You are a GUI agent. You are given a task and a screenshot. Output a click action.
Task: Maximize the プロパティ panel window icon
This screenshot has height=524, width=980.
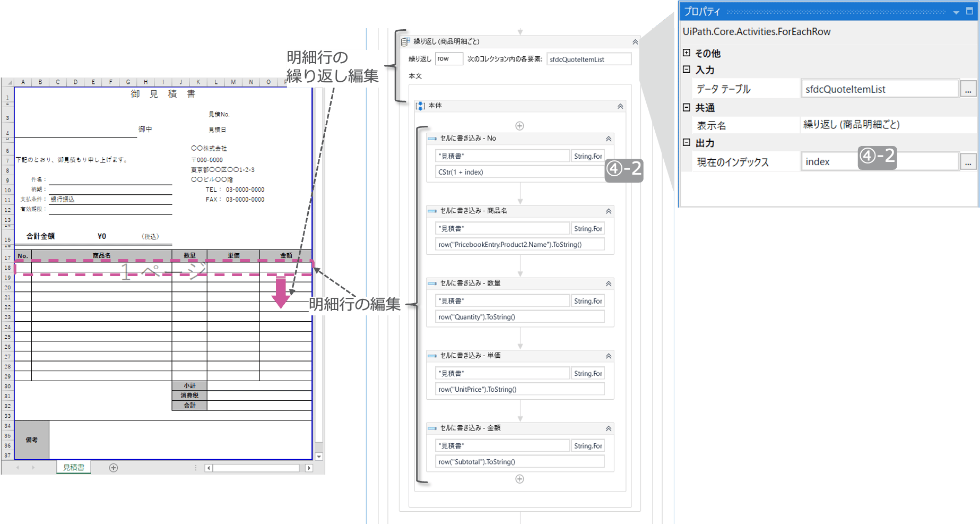pyautogui.click(x=969, y=11)
